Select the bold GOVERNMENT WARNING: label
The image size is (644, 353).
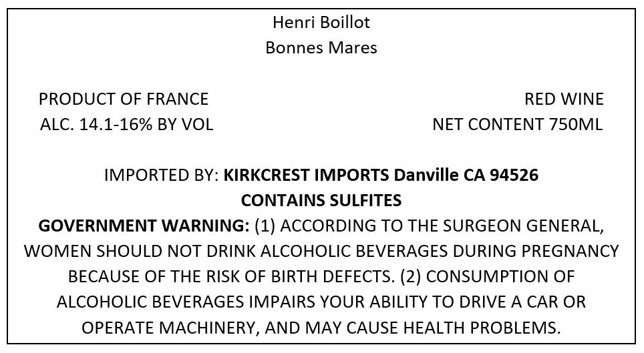[144, 226]
